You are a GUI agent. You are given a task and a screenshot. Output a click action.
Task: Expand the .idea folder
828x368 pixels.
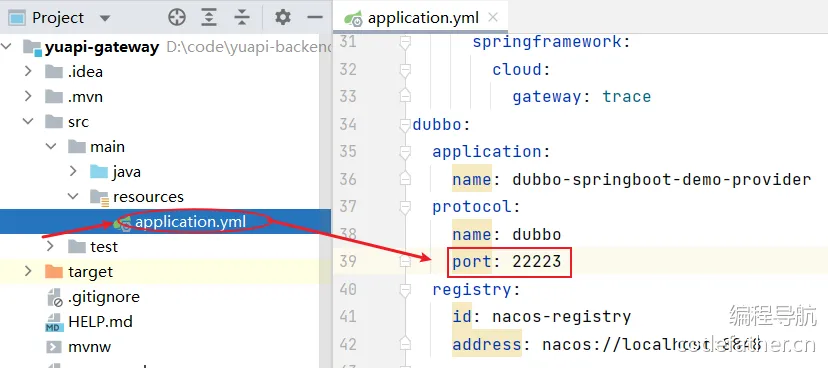29,71
